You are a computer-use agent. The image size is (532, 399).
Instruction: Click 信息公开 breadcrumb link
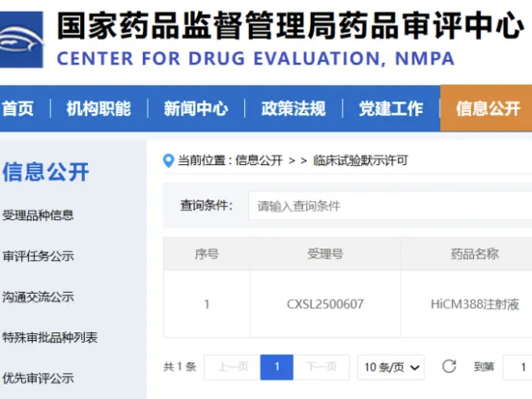point(259,160)
